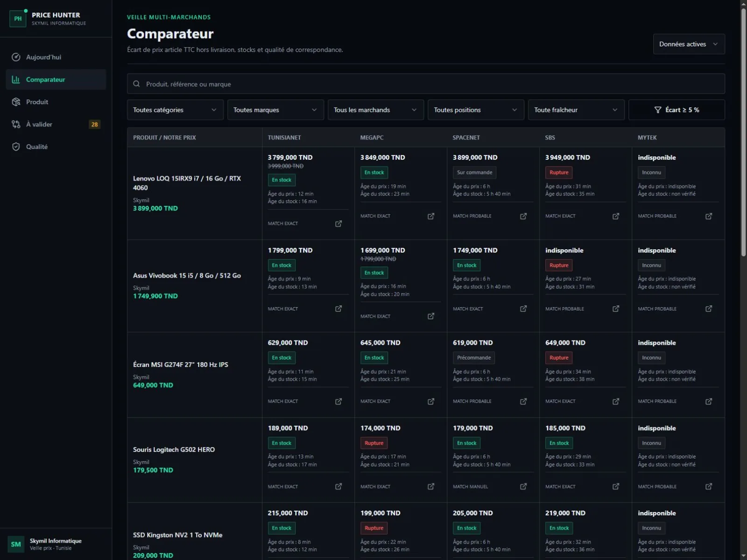Select Écran MSI G274F product name
747x560 pixels.
[181, 364]
